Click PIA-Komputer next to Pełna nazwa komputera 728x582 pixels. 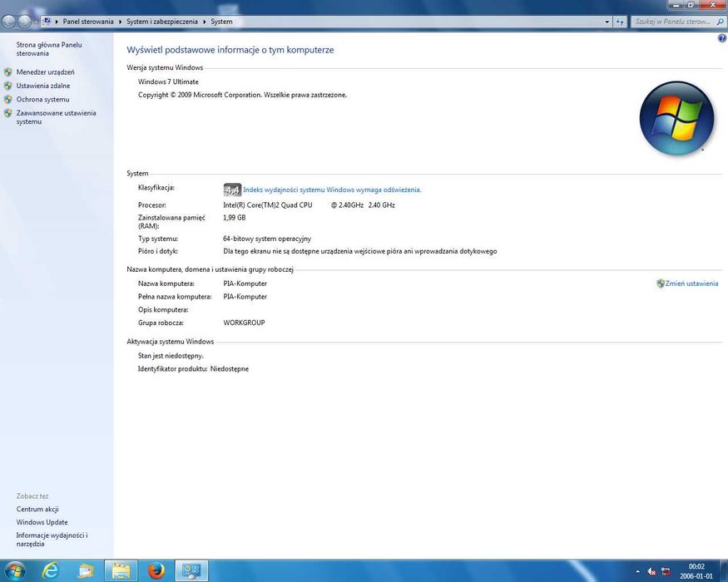pos(245,297)
